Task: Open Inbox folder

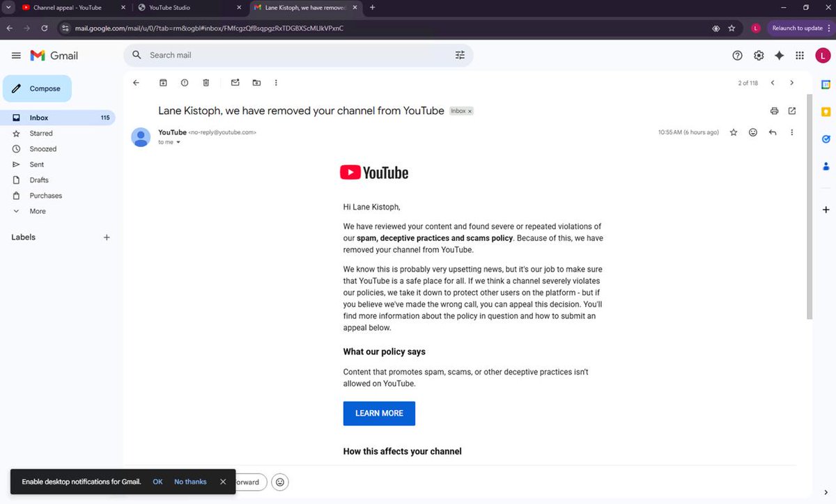Action: (58, 118)
